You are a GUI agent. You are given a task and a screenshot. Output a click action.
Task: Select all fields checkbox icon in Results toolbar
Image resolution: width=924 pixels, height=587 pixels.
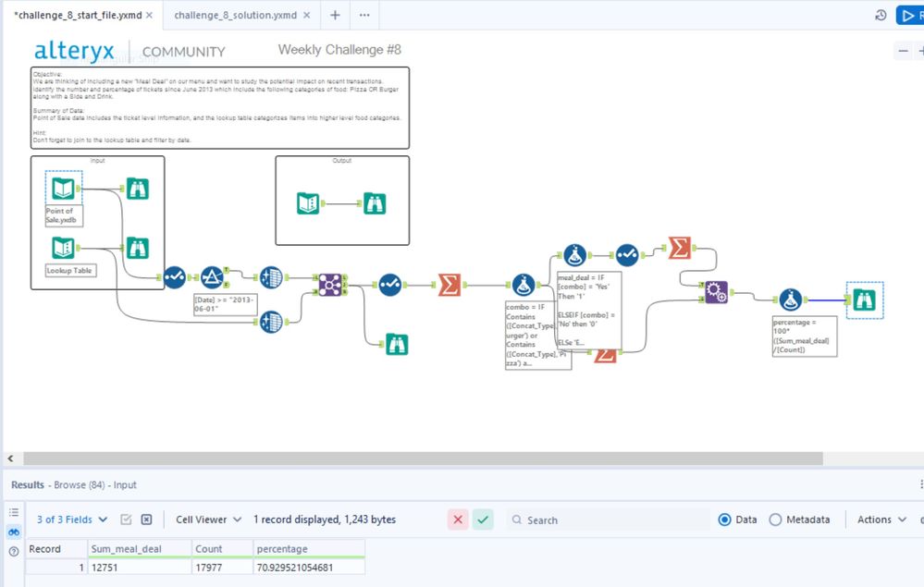pos(126,520)
